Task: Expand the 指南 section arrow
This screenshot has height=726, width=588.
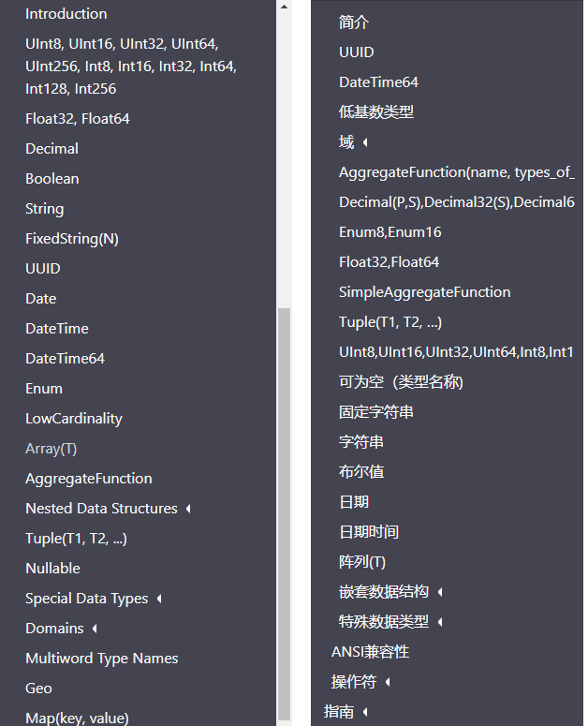Action: click(x=365, y=712)
